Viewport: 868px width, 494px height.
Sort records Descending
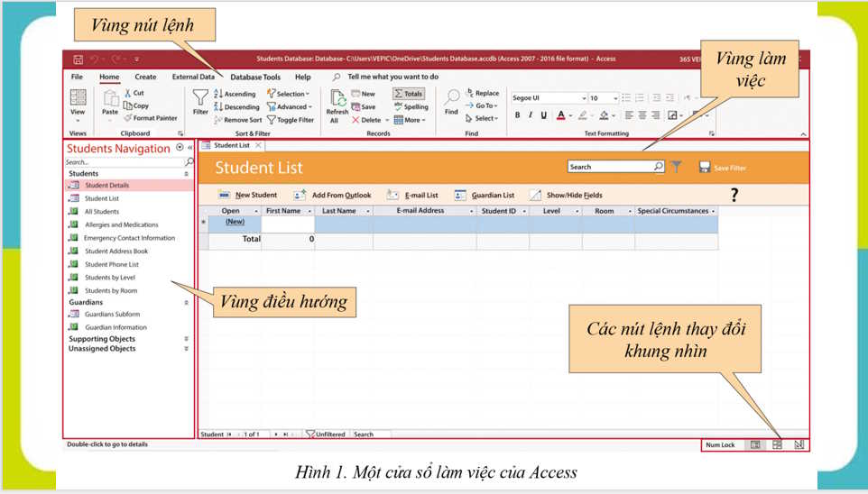pyautogui.click(x=236, y=106)
